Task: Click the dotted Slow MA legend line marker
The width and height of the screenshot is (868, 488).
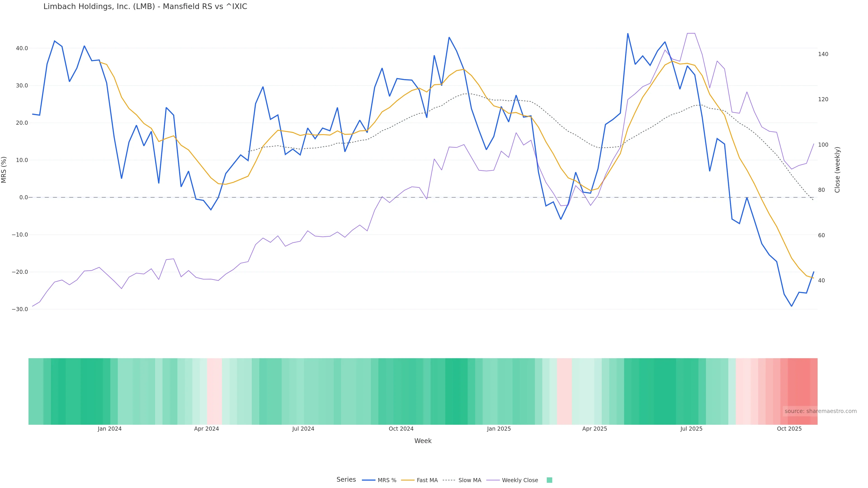Action: [449, 480]
